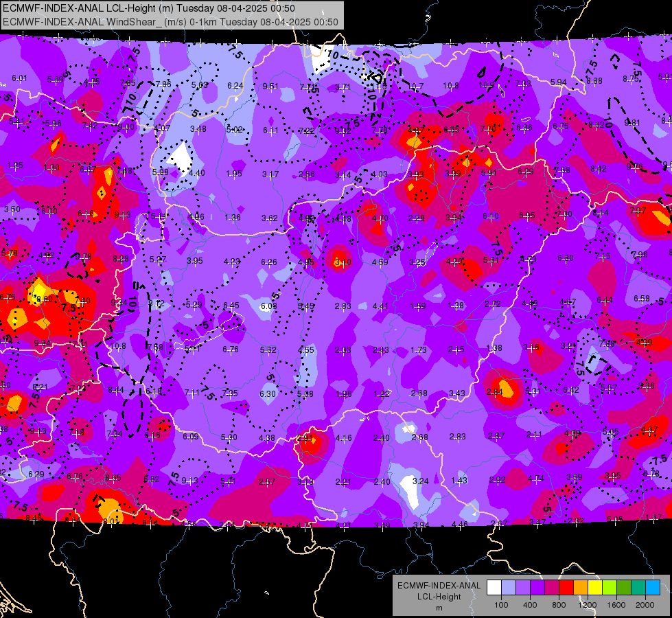The image size is (672, 618).
Task: Click the grid value '4.23'
Action: [232, 261]
